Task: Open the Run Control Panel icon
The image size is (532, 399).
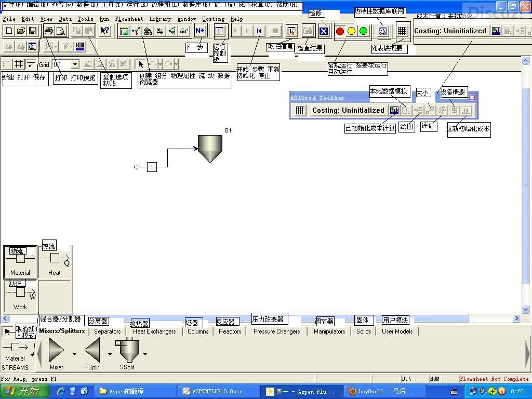Action: 219,31
